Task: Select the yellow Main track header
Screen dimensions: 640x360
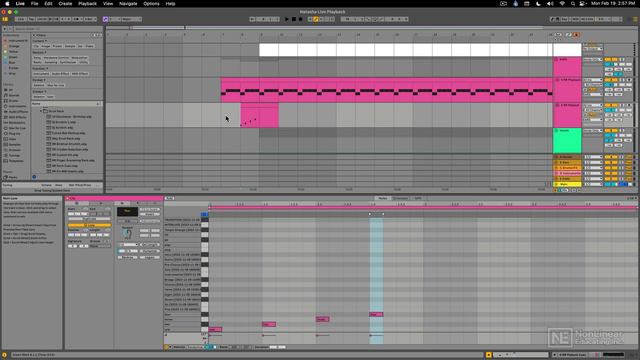Action: pyautogui.click(x=567, y=184)
